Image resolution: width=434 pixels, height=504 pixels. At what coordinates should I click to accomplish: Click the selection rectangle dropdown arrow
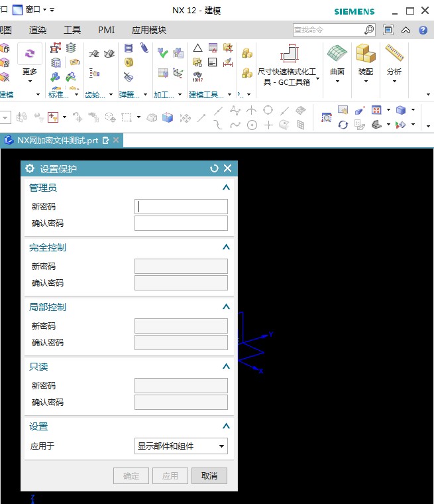point(138,117)
